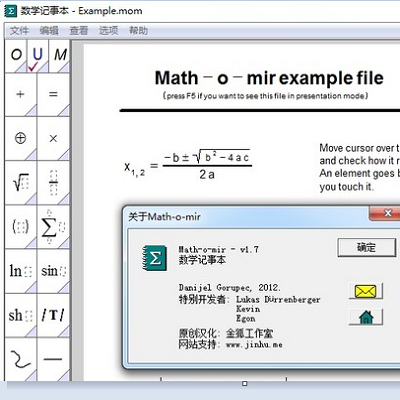Open the 查看 menu

[79, 31]
